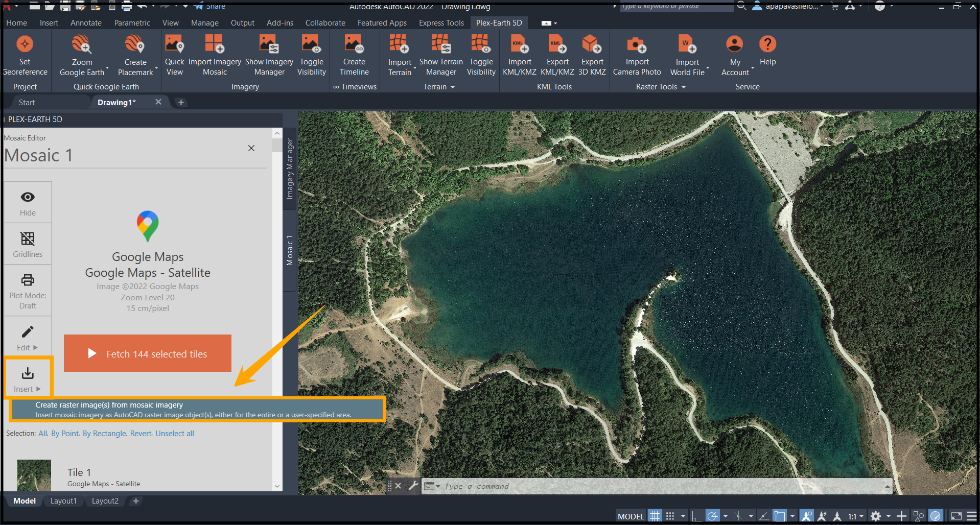Toggle imagery visibility in Imagery panel
The width and height of the screenshot is (980, 525).
click(x=311, y=54)
